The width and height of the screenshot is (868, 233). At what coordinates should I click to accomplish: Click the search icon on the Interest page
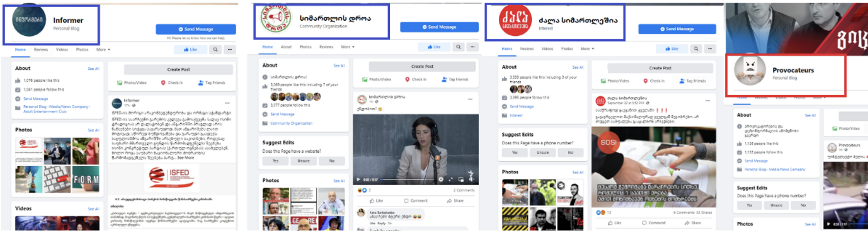[696, 49]
